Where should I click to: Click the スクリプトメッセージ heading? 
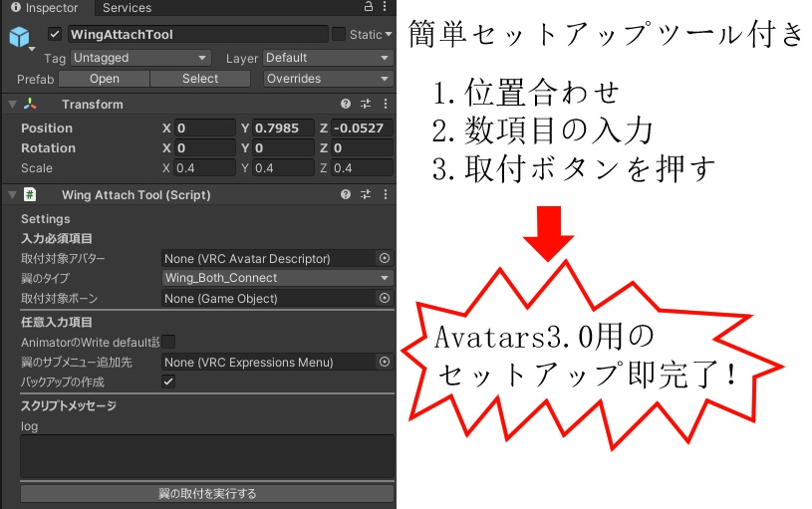[69, 405]
